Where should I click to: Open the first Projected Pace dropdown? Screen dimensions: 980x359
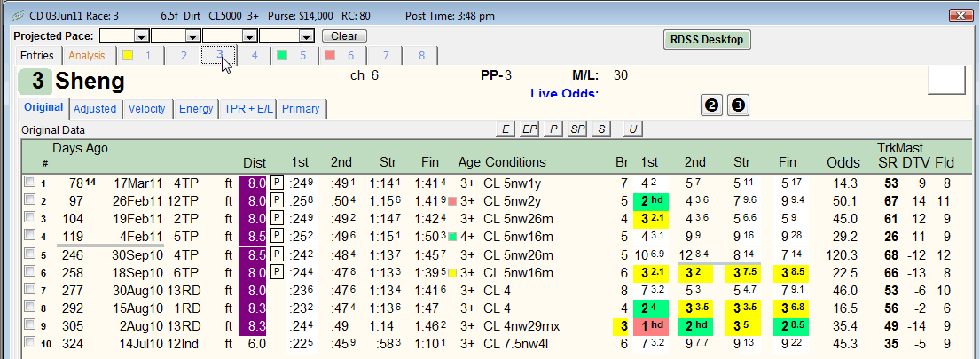142,36
